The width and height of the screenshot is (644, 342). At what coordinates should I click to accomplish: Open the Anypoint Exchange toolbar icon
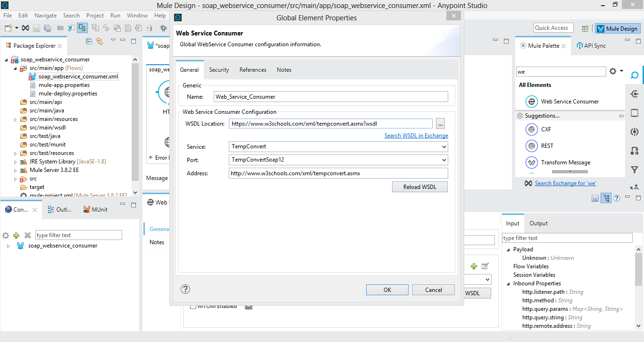[x=25, y=28]
